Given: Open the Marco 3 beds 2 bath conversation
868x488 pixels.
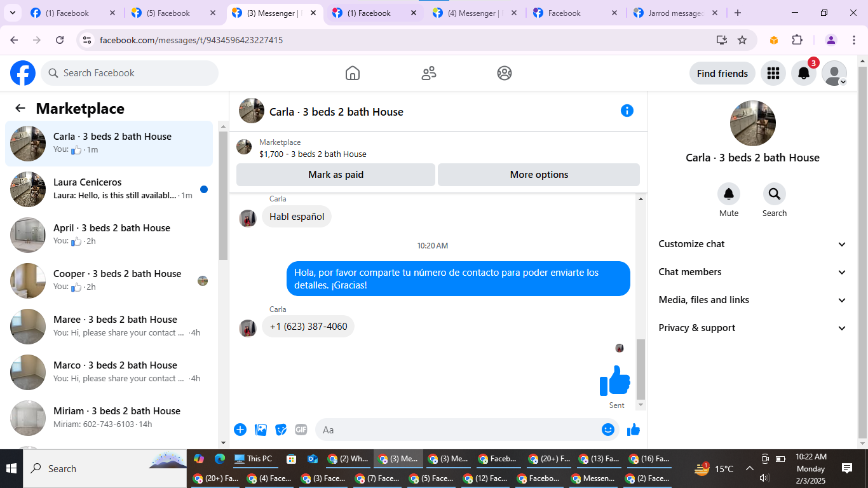Looking at the screenshot, I should (x=109, y=372).
